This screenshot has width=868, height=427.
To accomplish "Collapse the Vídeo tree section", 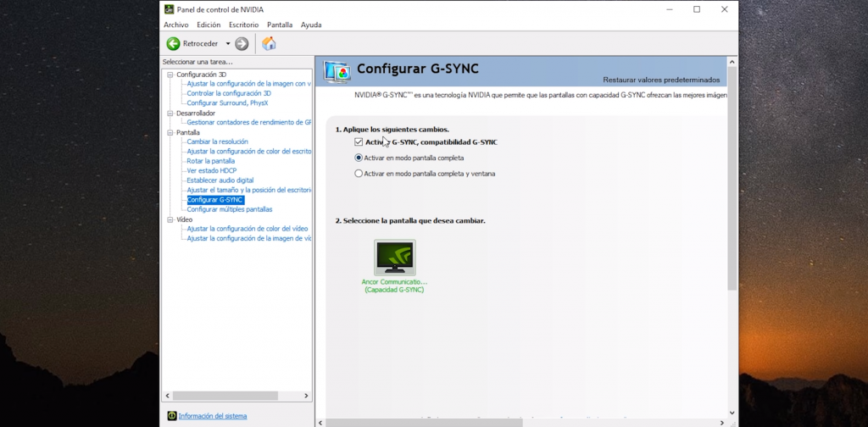I will coord(170,219).
